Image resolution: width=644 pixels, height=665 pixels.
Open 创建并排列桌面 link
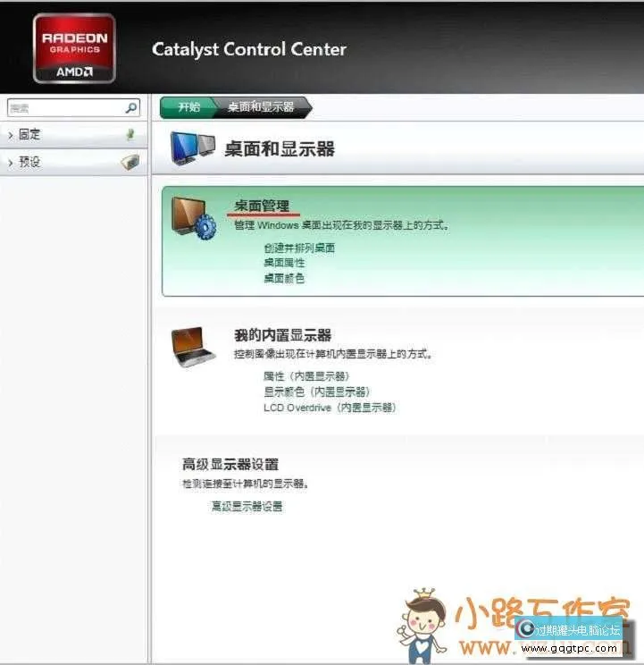tap(299, 248)
